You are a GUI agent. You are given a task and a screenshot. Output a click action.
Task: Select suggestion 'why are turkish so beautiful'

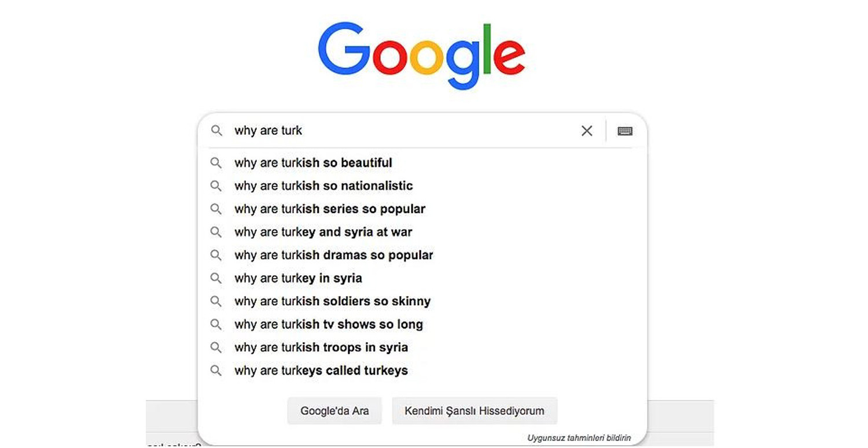313,163
